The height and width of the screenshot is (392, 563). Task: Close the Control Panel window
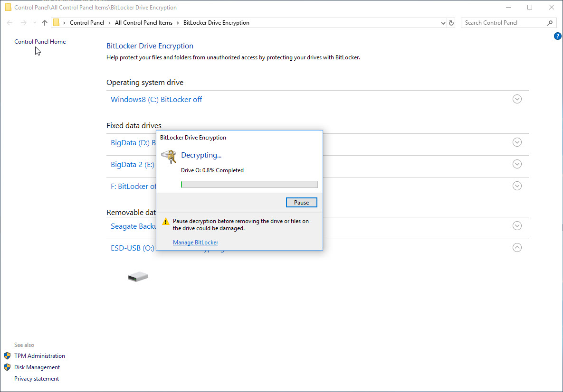tap(552, 7)
